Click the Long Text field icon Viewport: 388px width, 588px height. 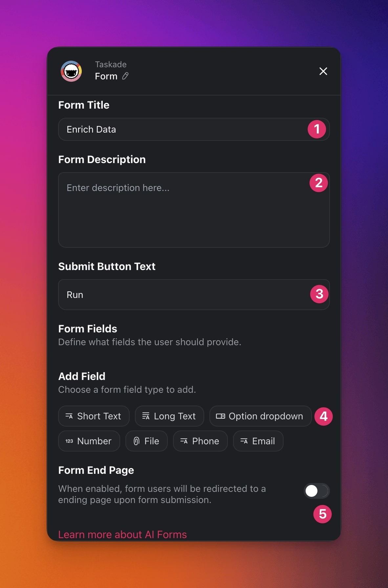pos(146,416)
